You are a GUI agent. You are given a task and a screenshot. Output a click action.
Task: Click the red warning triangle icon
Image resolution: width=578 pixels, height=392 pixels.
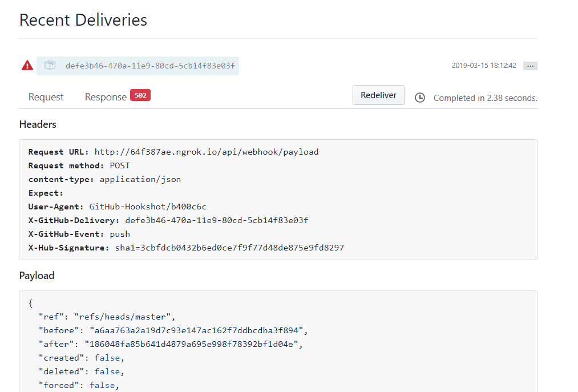point(27,66)
